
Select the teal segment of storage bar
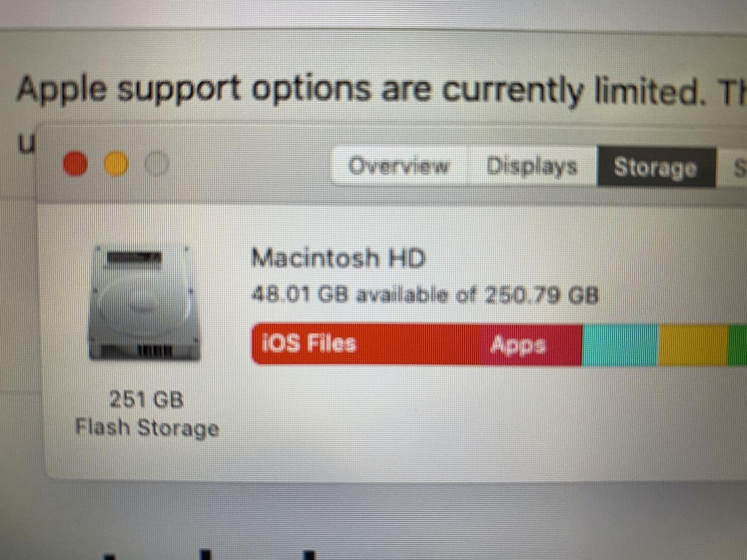[x=620, y=345]
